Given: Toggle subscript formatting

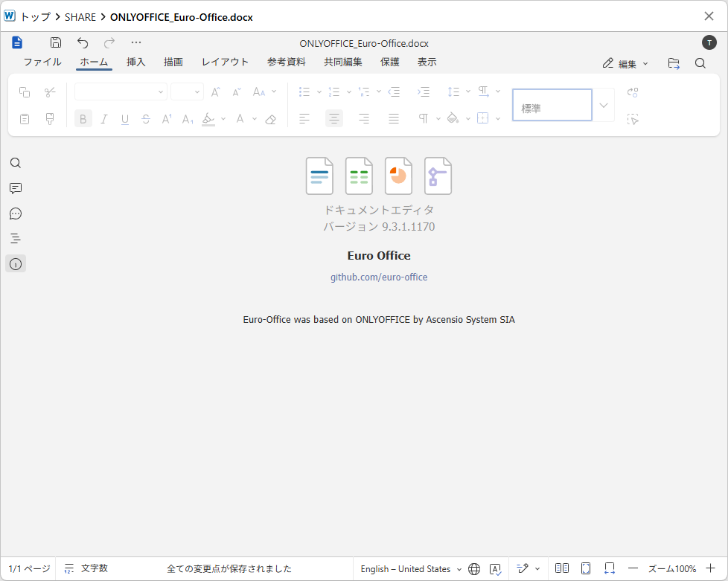Looking at the screenshot, I should click(188, 119).
